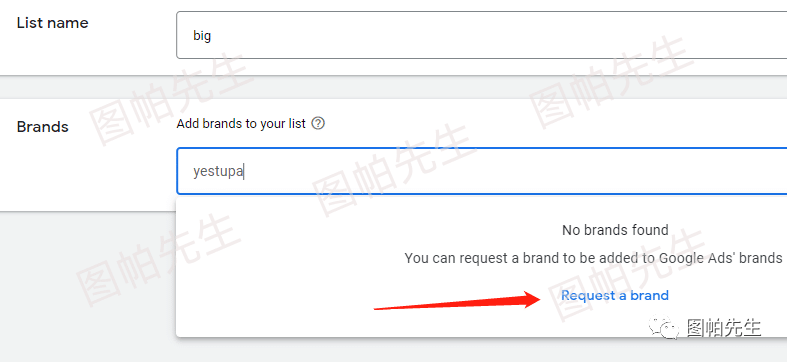
Task: Click the Add brands to your list caption
Action: (x=241, y=124)
